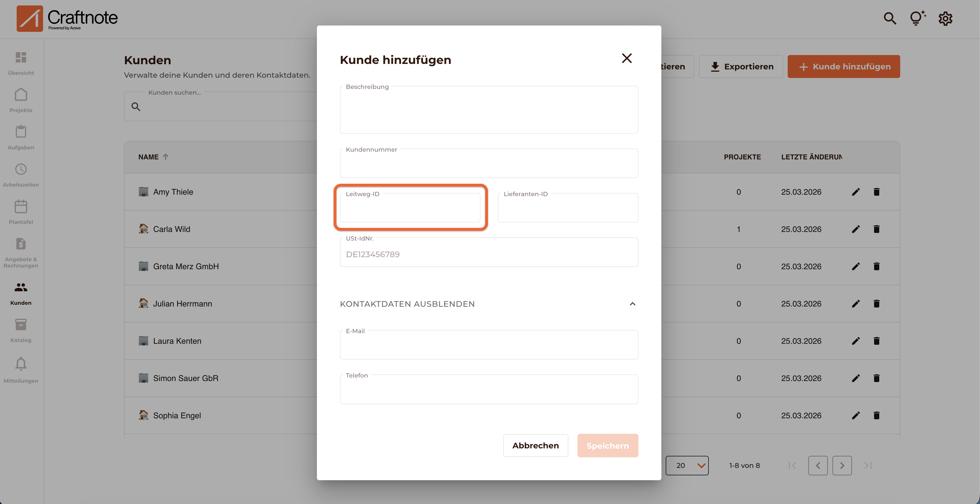The width and height of the screenshot is (980, 504).
Task: Go to next page arrow in pagination
Action: click(x=842, y=465)
